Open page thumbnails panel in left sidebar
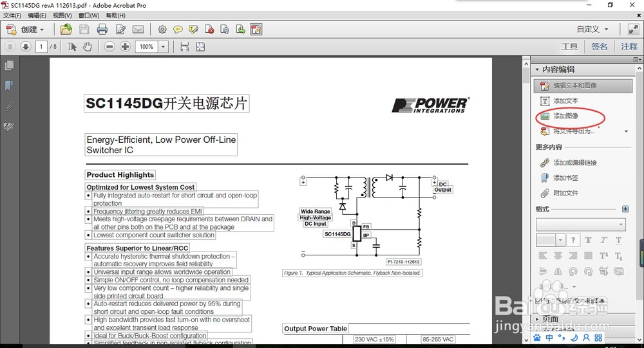The image size is (644, 348). [x=9, y=66]
